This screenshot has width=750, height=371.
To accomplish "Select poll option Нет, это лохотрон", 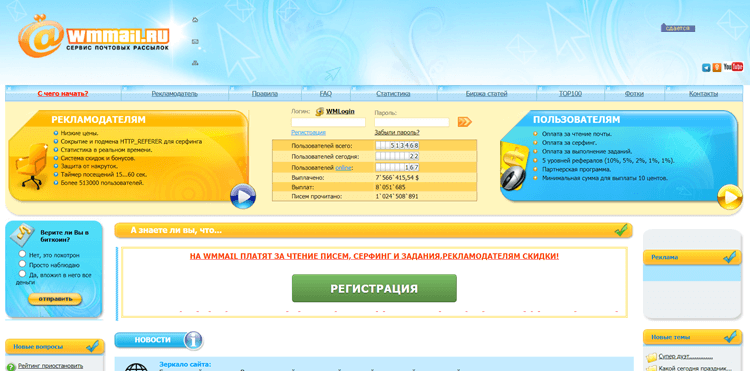I will tap(22, 254).
